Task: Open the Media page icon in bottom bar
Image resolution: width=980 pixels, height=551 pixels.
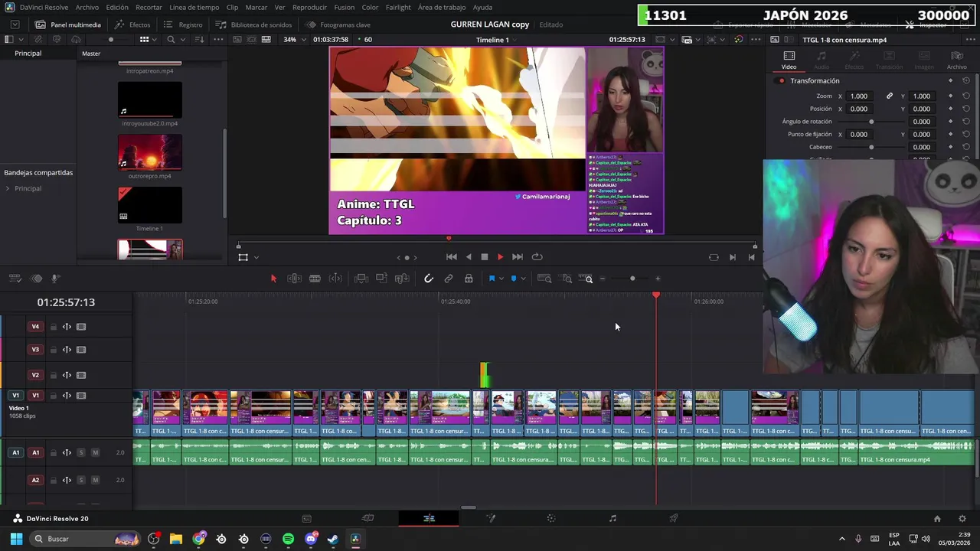Action: tap(306, 518)
